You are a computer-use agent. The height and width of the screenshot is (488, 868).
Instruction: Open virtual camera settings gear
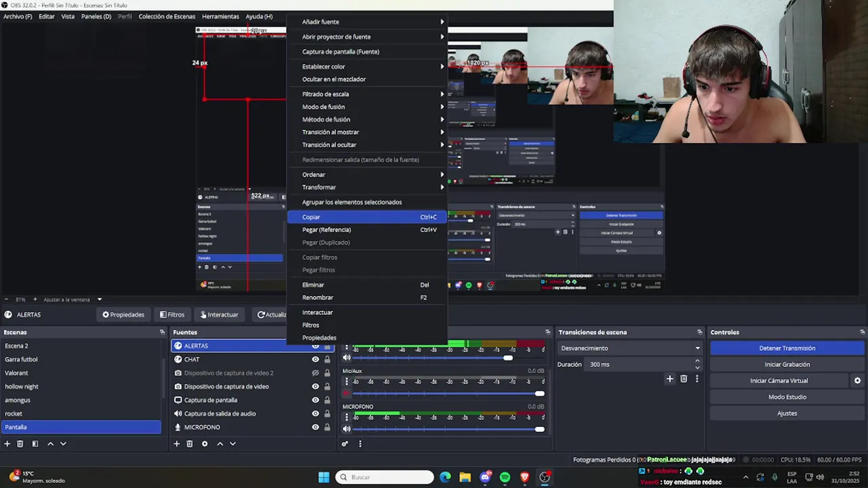tap(858, 381)
